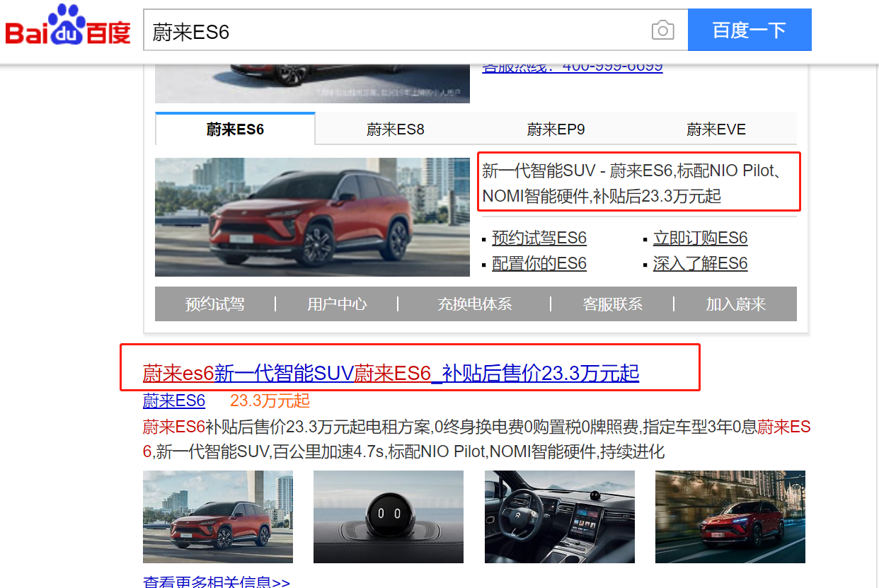Click 预约试驾 in the gray bar
Viewport: 879px width, 588px height.
coord(215,304)
